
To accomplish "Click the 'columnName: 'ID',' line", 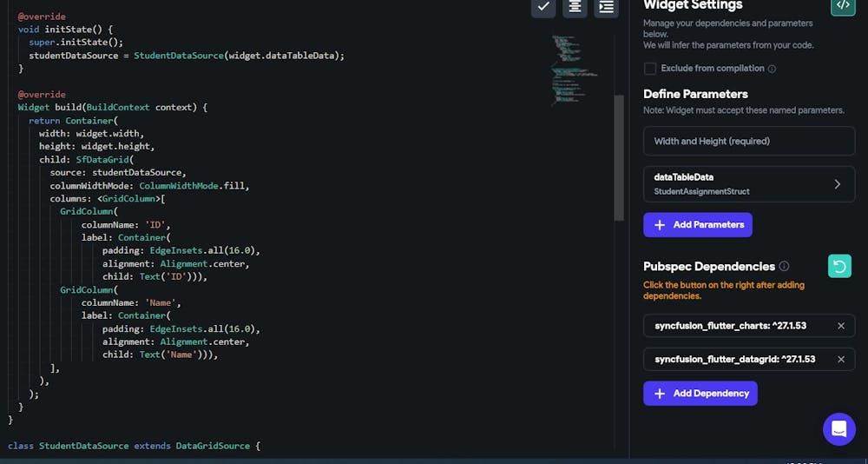I will (128, 224).
